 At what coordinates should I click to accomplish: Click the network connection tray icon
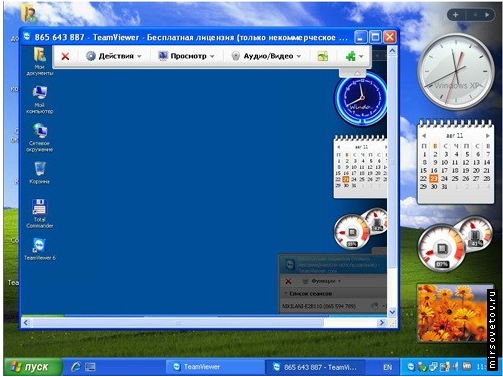pos(433,367)
